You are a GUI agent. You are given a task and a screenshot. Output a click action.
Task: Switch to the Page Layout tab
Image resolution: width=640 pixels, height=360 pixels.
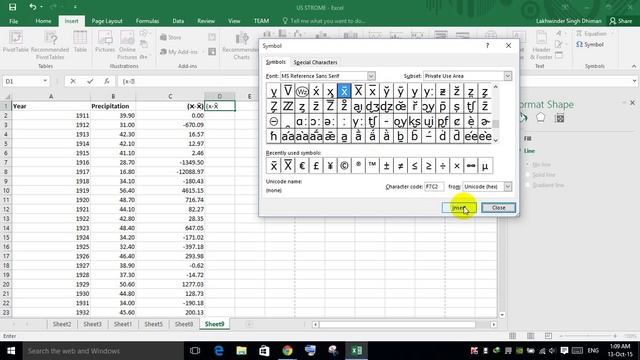[x=107, y=21]
